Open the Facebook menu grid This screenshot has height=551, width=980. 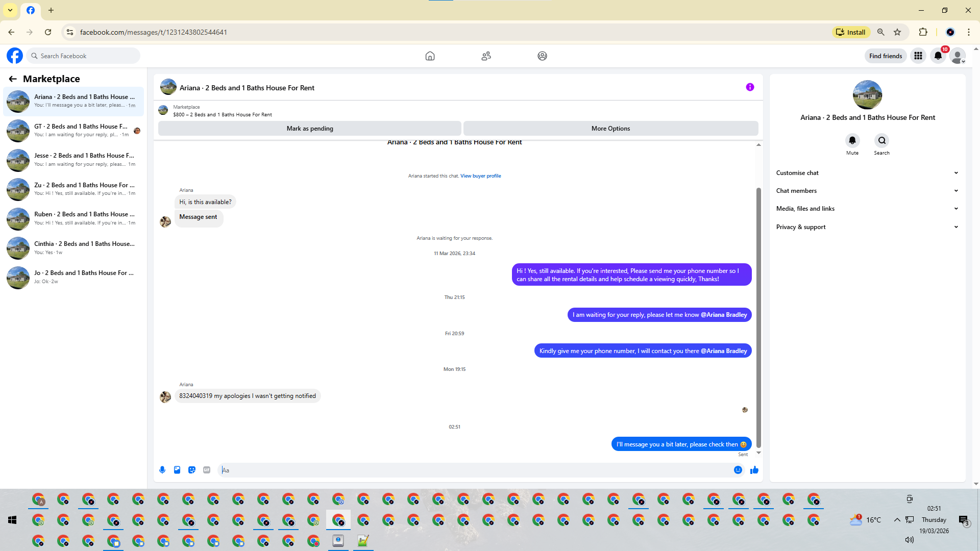[918, 56]
